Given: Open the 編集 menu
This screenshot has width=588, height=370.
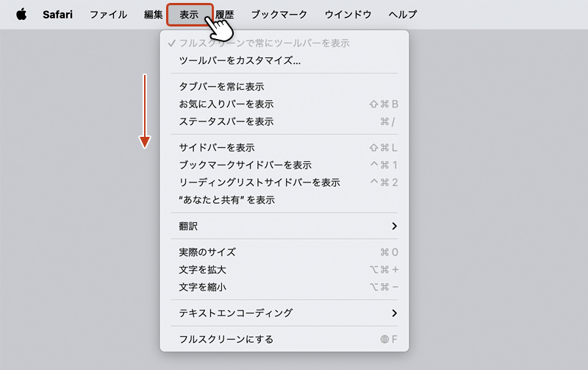Looking at the screenshot, I should pyautogui.click(x=153, y=15).
